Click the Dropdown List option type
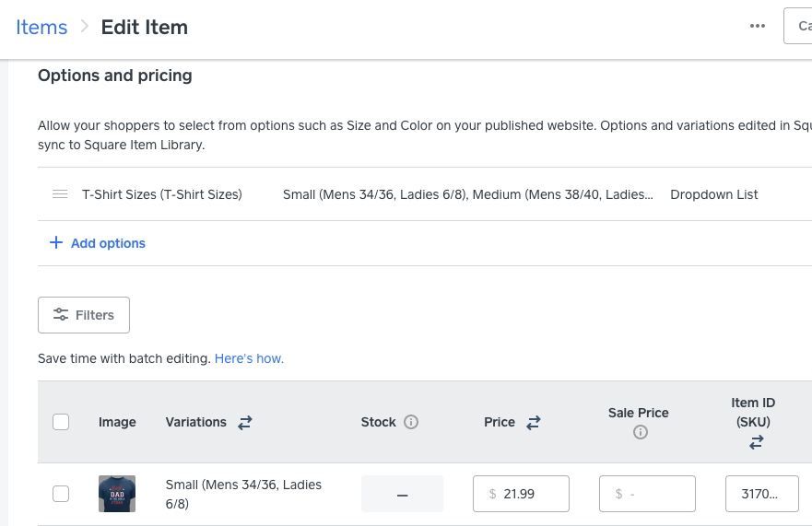Screen dimensions: 812x526 pos(714,194)
